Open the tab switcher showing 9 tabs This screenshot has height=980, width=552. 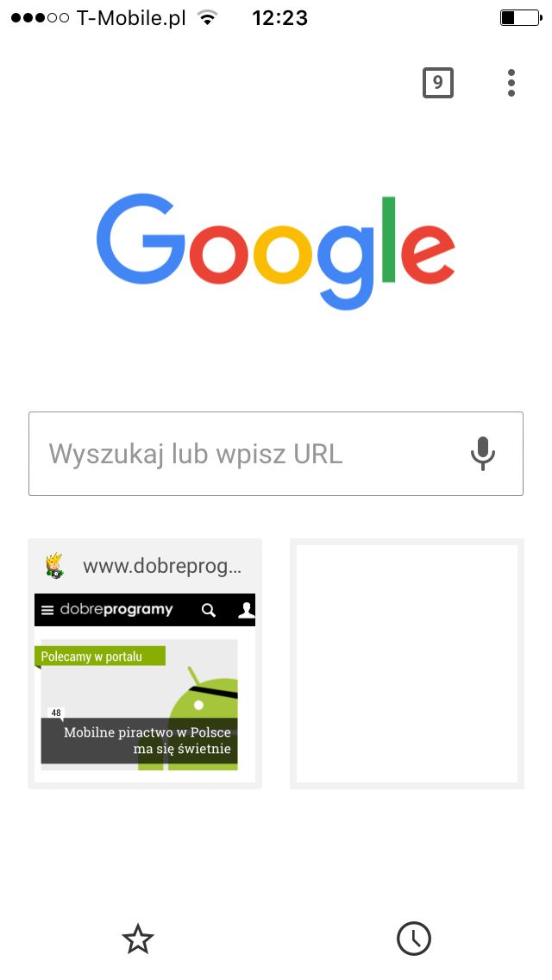pyautogui.click(x=437, y=83)
